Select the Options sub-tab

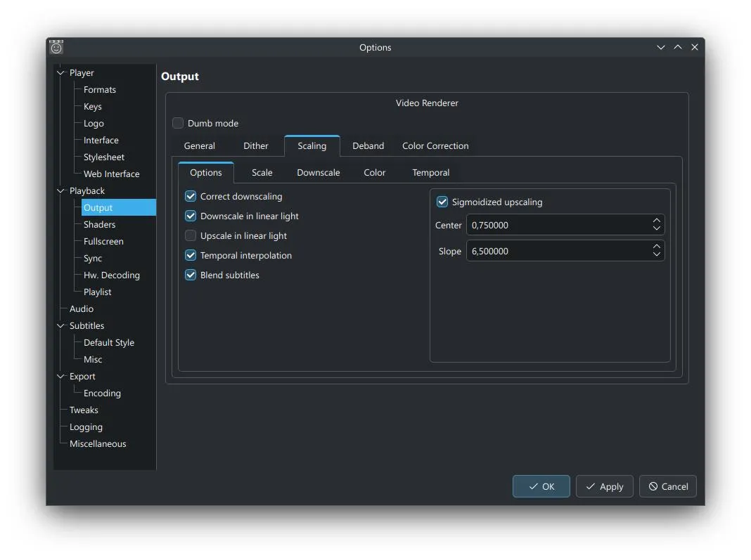pyautogui.click(x=206, y=173)
